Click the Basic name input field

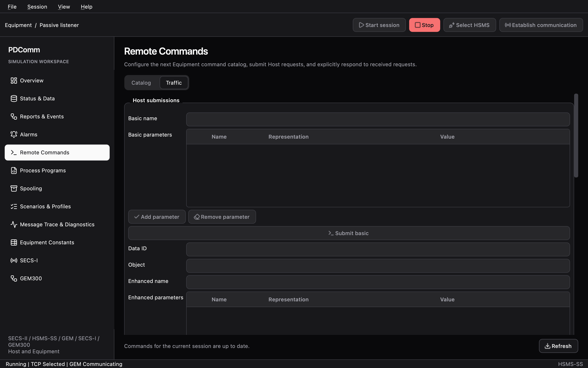[378, 119]
